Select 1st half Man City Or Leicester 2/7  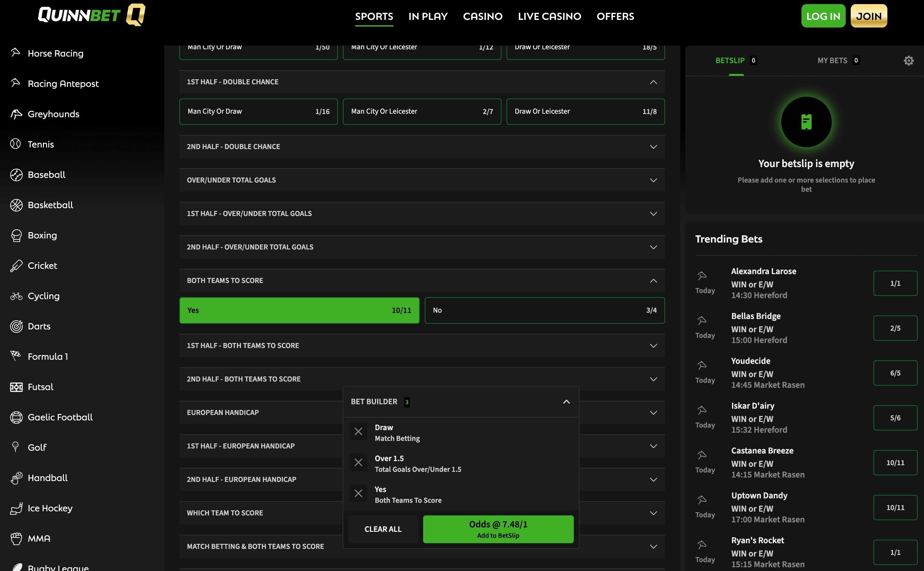pos(422,111)
